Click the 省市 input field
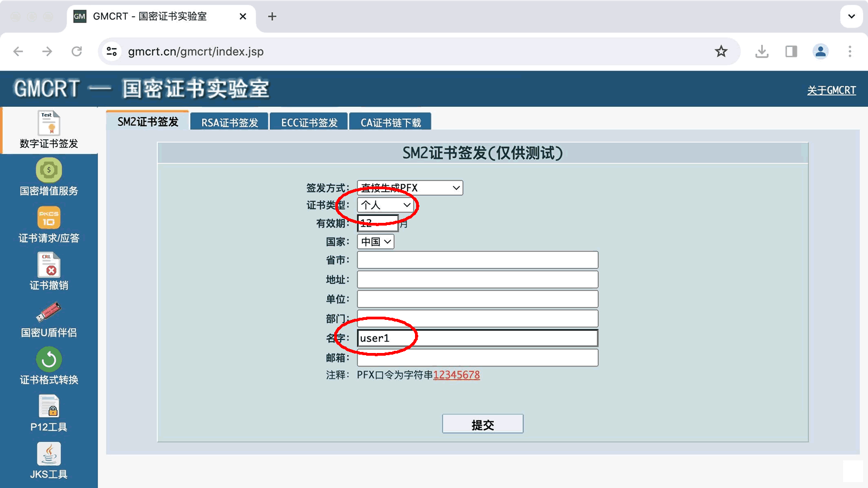Screen dimensions: 868x488 (x=477, y=260)
